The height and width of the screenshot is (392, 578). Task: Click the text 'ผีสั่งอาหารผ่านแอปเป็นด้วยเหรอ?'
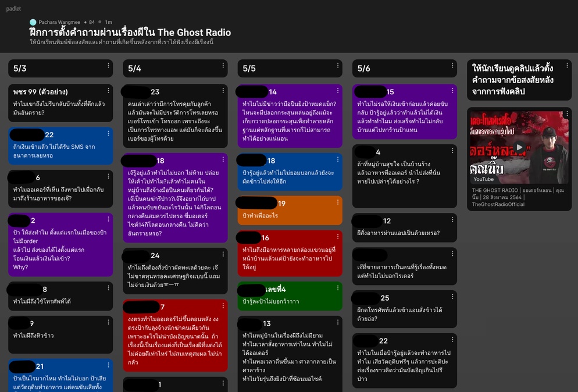(x=398, y=233)
